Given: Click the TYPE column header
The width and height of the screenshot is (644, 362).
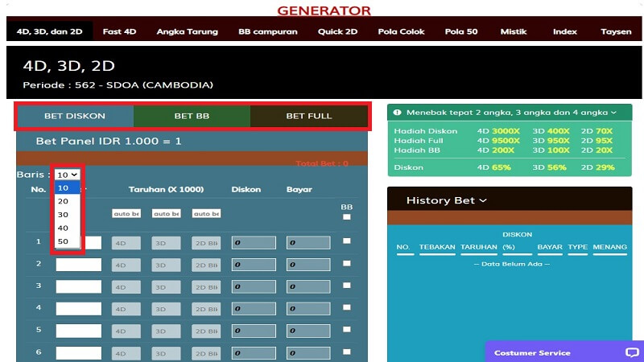Looking at the screenshot, I should (x=578, y=247).
